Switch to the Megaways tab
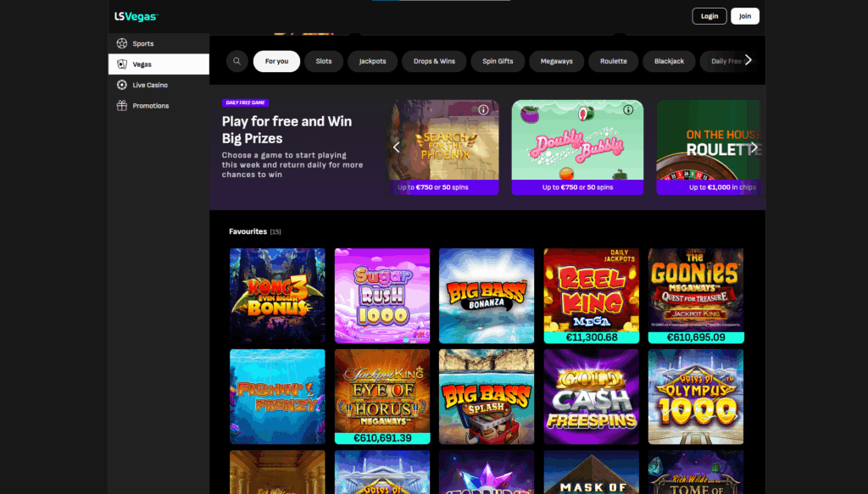Viewport: 868px width, 494px height. tap(556, 61)
